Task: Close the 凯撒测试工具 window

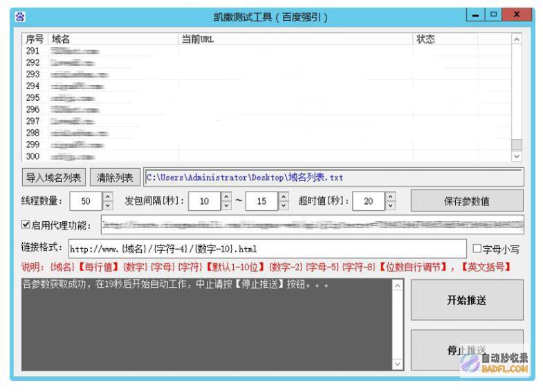Action: (x=517, y=15)
